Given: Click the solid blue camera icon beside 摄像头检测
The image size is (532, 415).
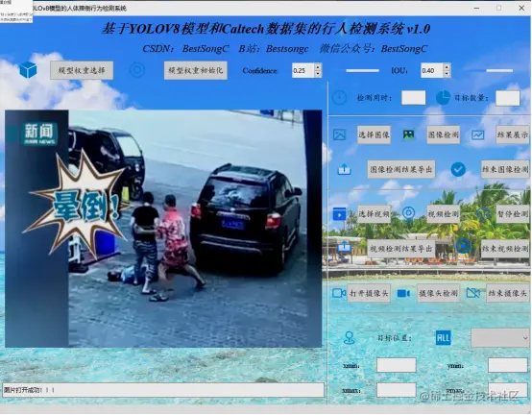Looking at the screenshot, I should tap(403, 293).
